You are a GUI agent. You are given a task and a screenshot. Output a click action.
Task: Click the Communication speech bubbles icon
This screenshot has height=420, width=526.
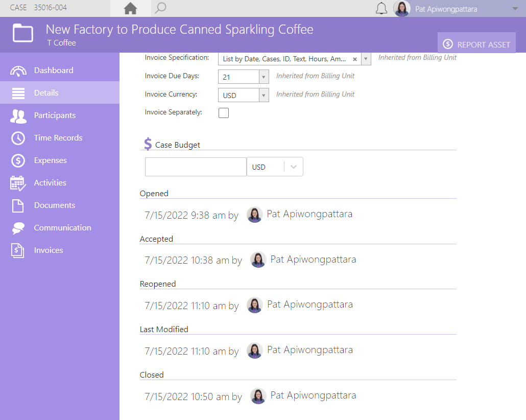pos(18,228)
